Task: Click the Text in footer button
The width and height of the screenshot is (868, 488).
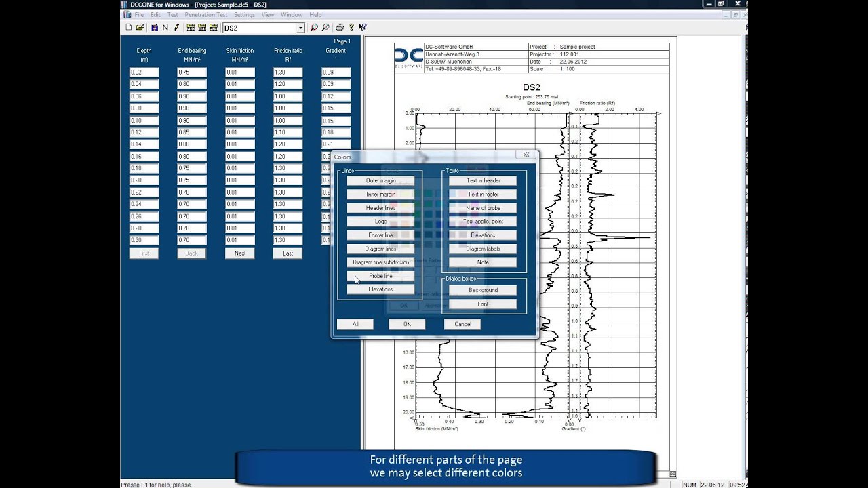Action: click(x=483, y=195)
